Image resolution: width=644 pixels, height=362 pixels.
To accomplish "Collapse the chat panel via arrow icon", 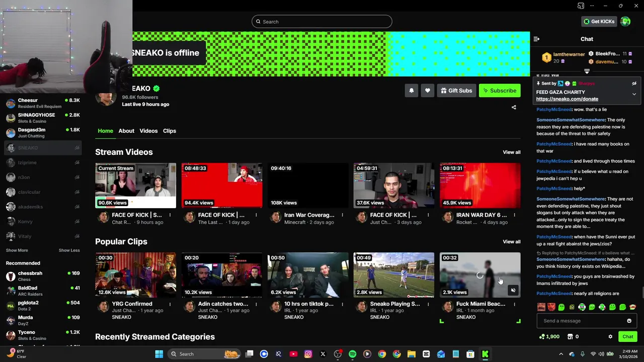I will pos(536,39).
